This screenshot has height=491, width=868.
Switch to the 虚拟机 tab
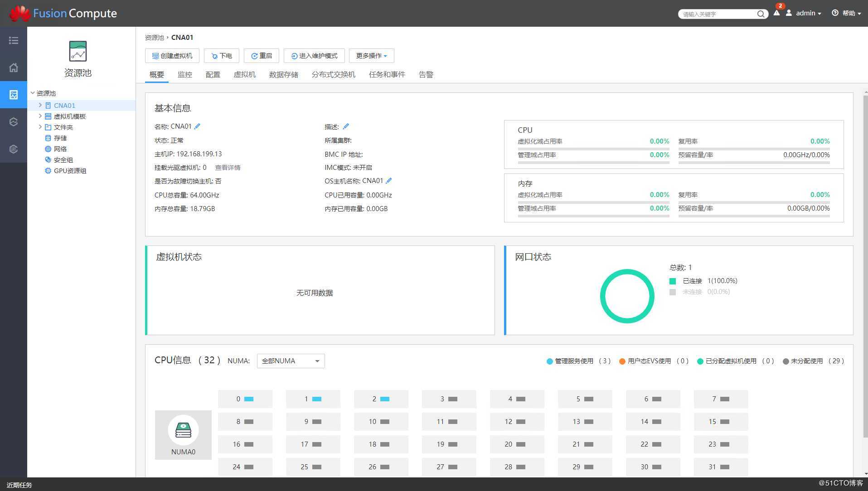[245, 74]
